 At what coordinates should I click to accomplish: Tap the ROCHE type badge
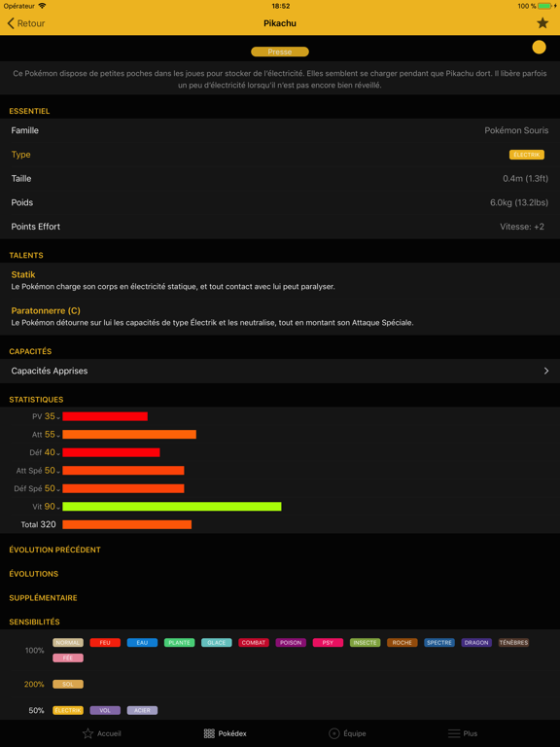pos(402,643)
